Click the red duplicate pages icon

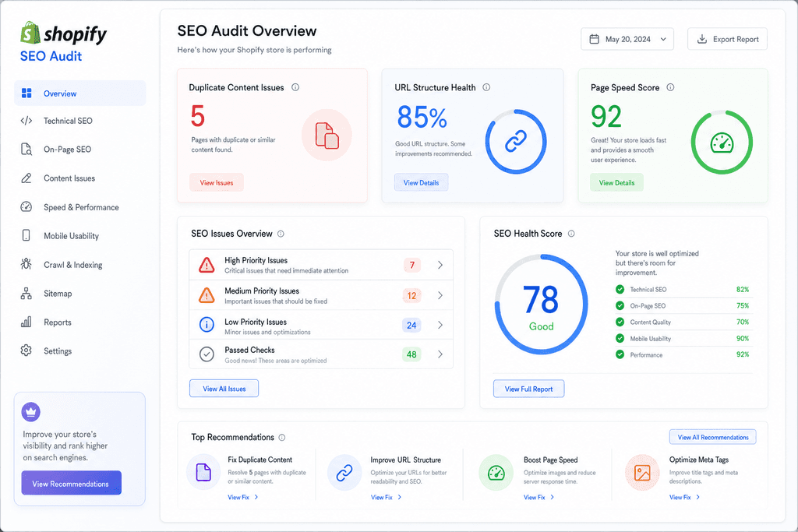[x=327, y=136]
